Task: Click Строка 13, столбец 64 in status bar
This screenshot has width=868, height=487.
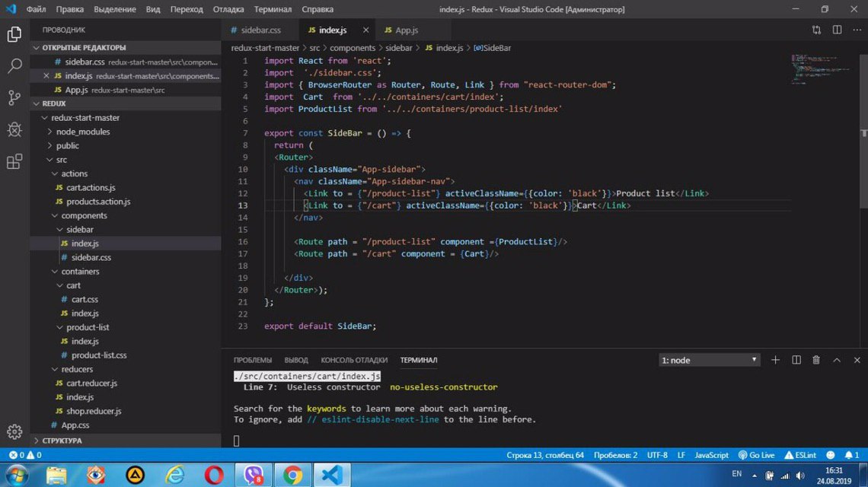Action: [544, 455]
